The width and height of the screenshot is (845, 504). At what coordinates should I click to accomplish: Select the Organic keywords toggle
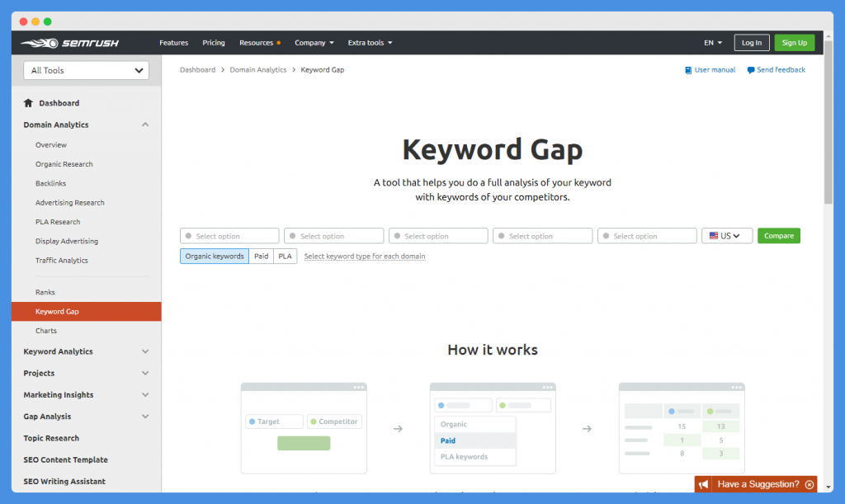click(x=215, y=257)
